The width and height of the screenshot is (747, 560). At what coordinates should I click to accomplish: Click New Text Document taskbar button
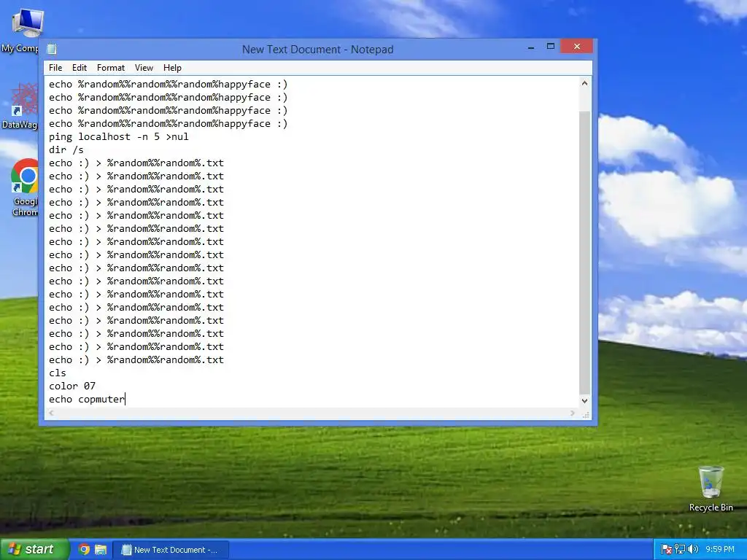pos(171,550)
